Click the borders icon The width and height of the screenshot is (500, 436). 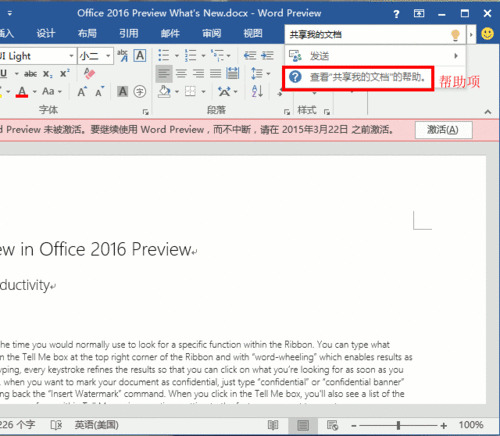point(190,91)
